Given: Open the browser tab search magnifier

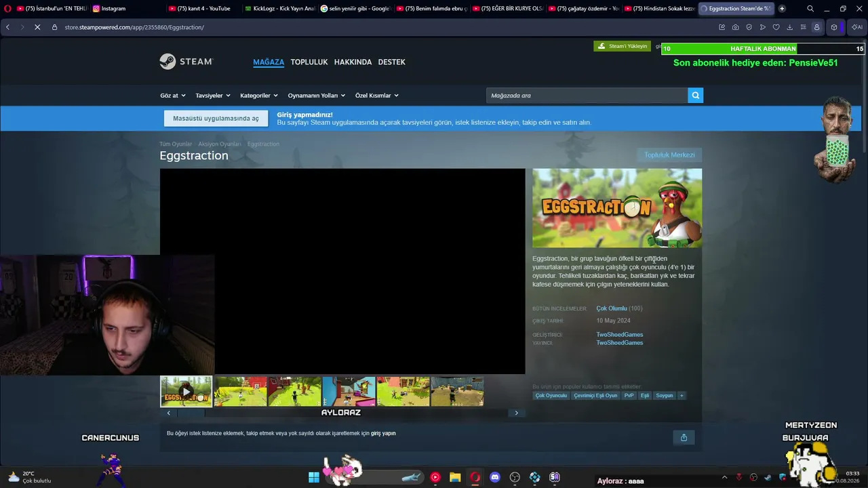Looking at the screenshot, I should 810,9.
